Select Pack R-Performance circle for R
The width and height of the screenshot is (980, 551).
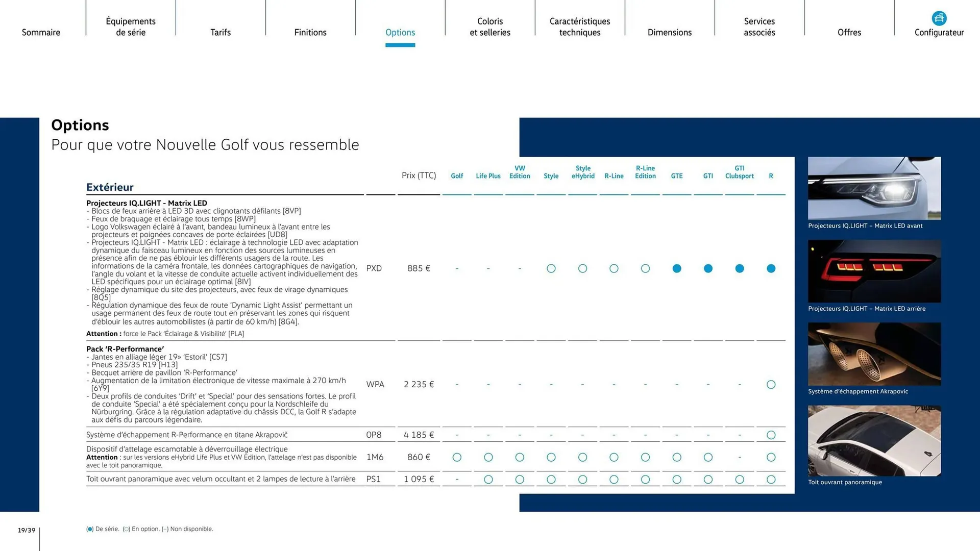pyautogui.click(x=771, y=385)
